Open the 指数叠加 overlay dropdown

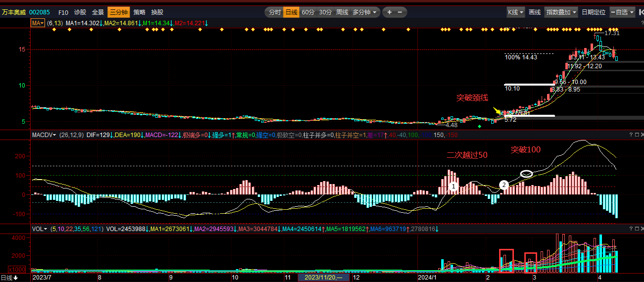[x=561, y=12]
